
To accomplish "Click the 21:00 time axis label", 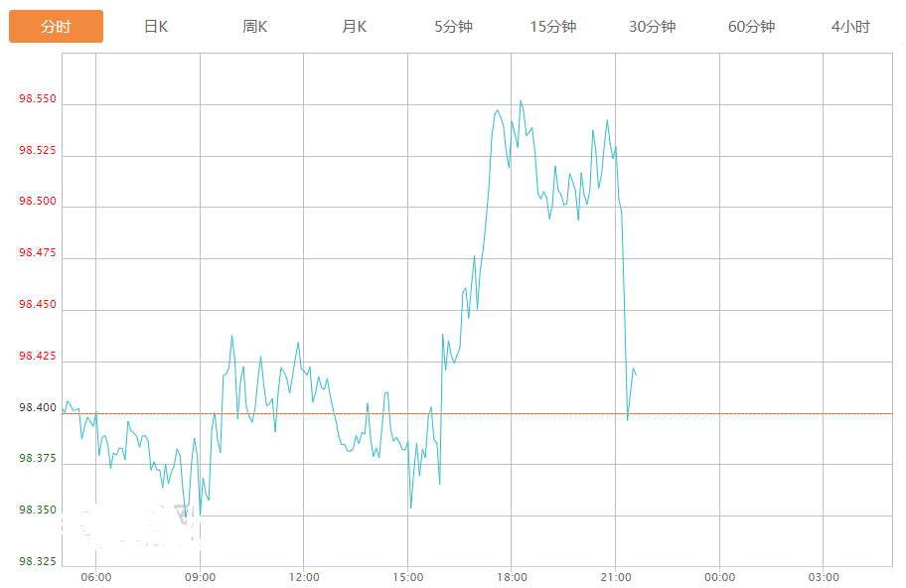I will tap(616, 577).
